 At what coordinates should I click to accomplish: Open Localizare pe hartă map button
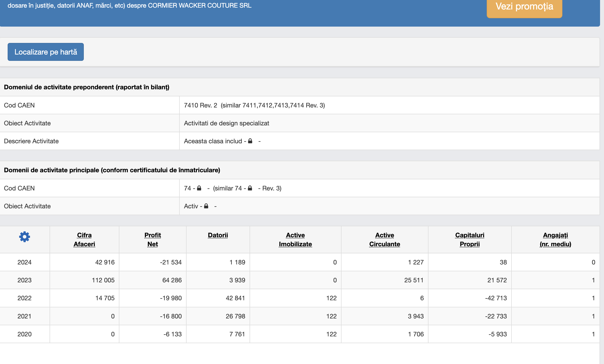click(46, 52)
